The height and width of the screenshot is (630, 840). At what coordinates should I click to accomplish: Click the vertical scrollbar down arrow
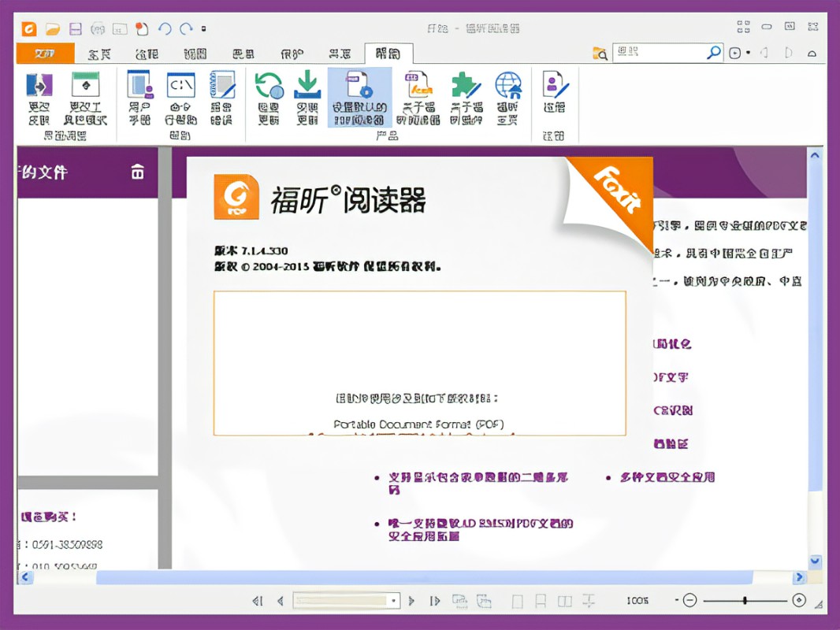(815, 561)
